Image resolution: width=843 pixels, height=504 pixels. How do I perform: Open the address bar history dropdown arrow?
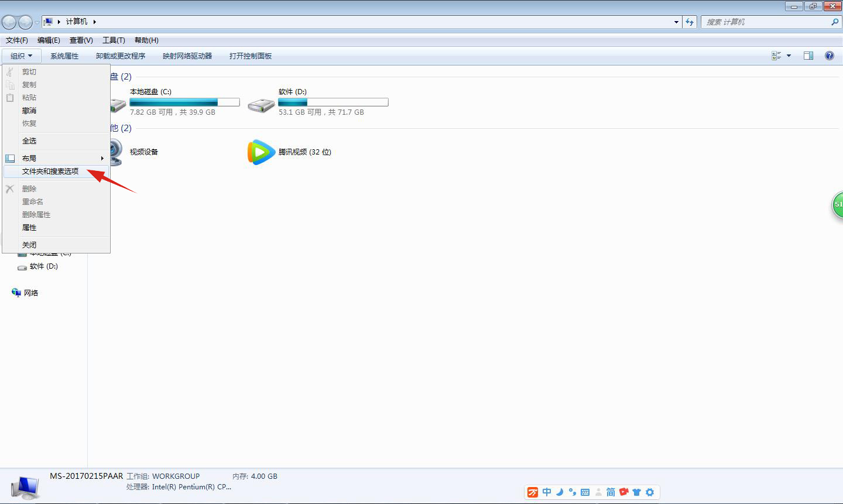[677, 22]
